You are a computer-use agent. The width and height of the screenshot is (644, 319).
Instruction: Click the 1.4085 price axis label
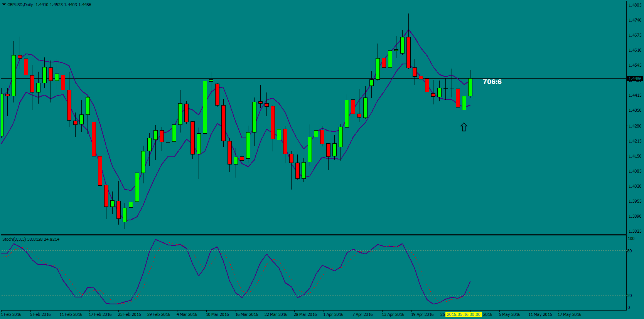(635, 171)
